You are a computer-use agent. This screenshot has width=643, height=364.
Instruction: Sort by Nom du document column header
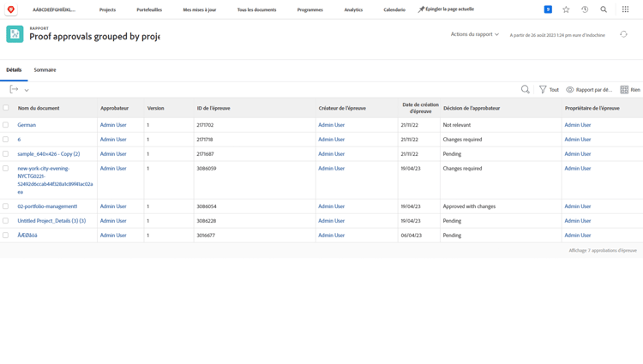tap(39, 108)
